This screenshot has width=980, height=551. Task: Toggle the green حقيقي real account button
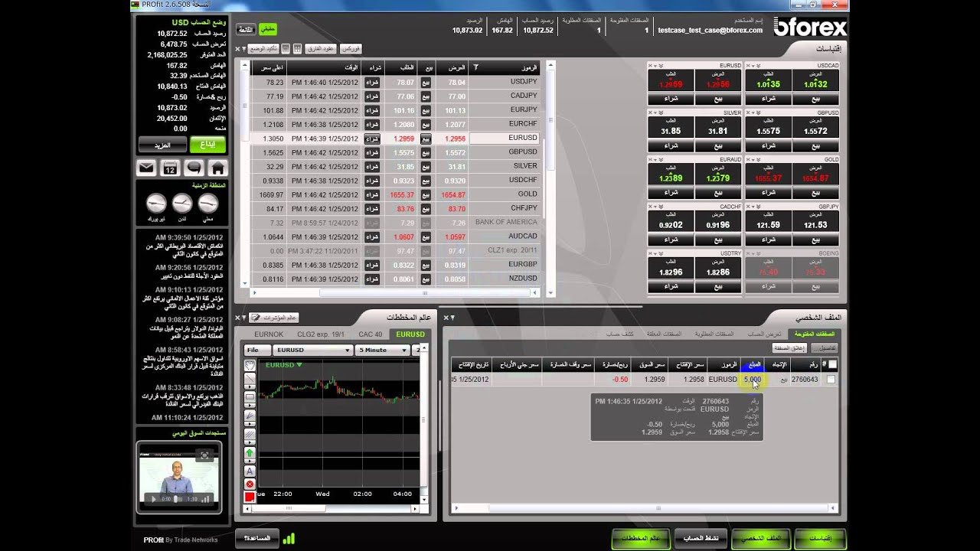click(x=267, y=29)
